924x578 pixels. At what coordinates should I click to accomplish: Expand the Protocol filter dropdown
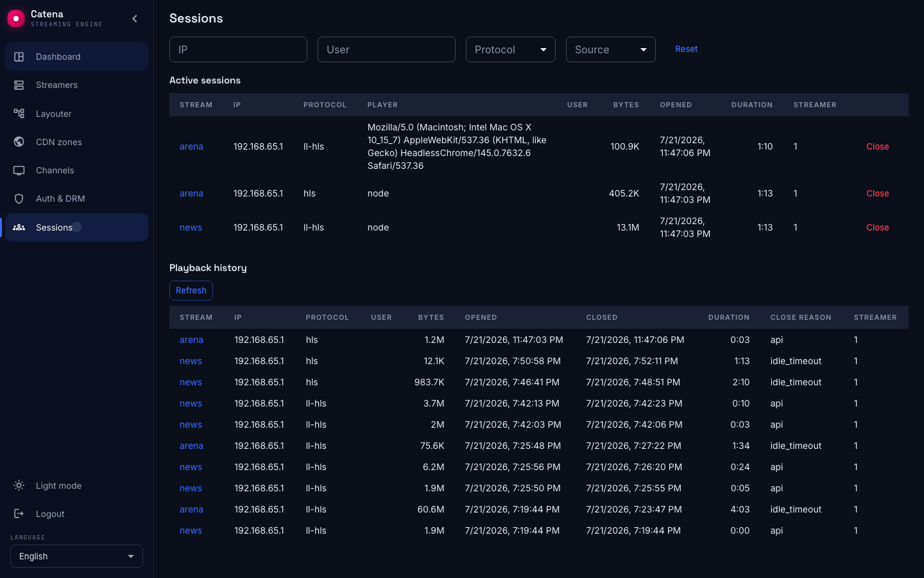point(511,49)
